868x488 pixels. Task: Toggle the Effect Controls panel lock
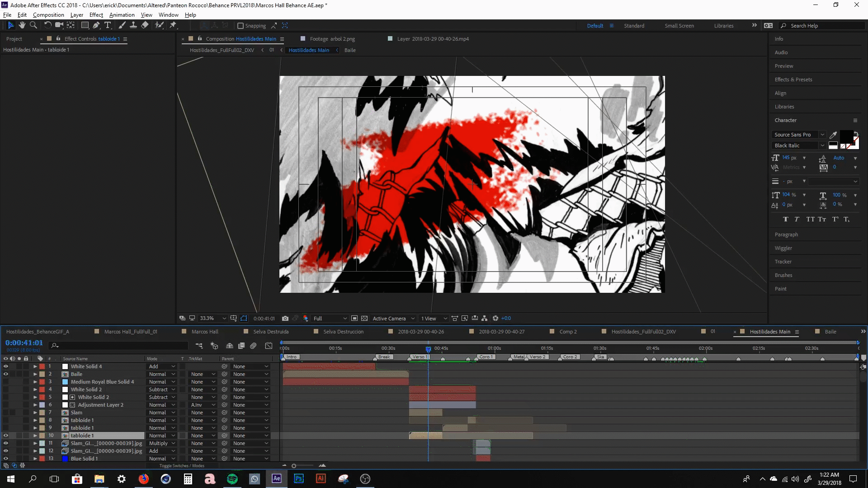coord(58,39)
